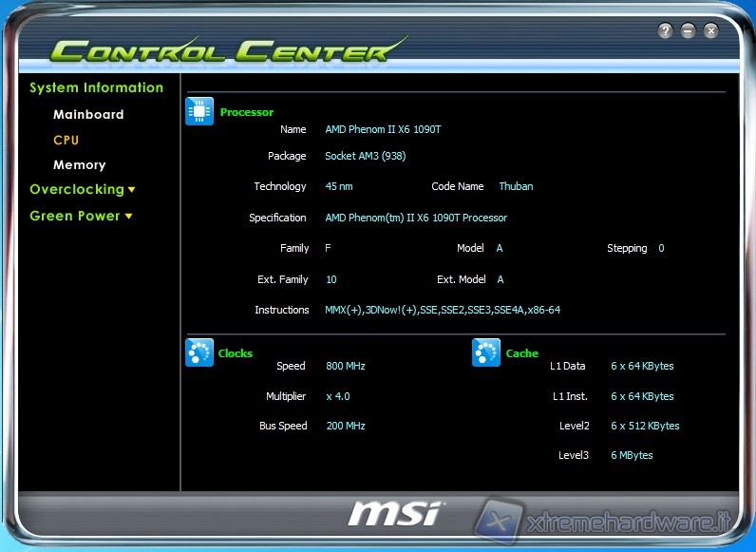The height and width of the screenshot is (552, 756).
Task: Click the MSI logo at bottom
Action: coord(394,513)
